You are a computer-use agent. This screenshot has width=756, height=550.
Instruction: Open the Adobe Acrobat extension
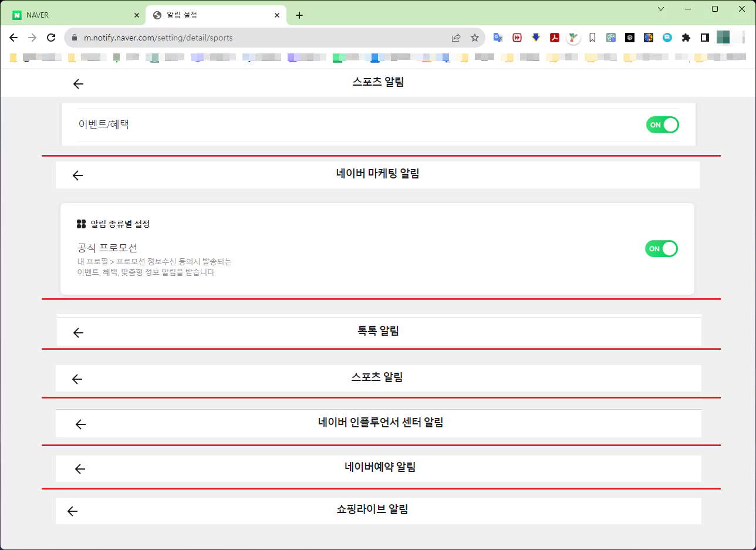(x=554, y=38)
